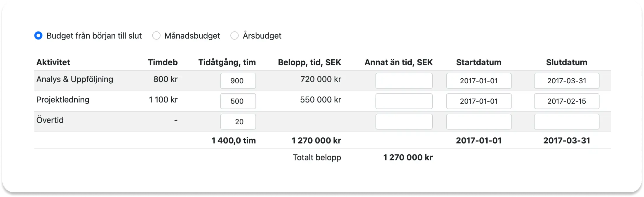Click the Startdatum field for Projektledning

click(x=478, y=101)
